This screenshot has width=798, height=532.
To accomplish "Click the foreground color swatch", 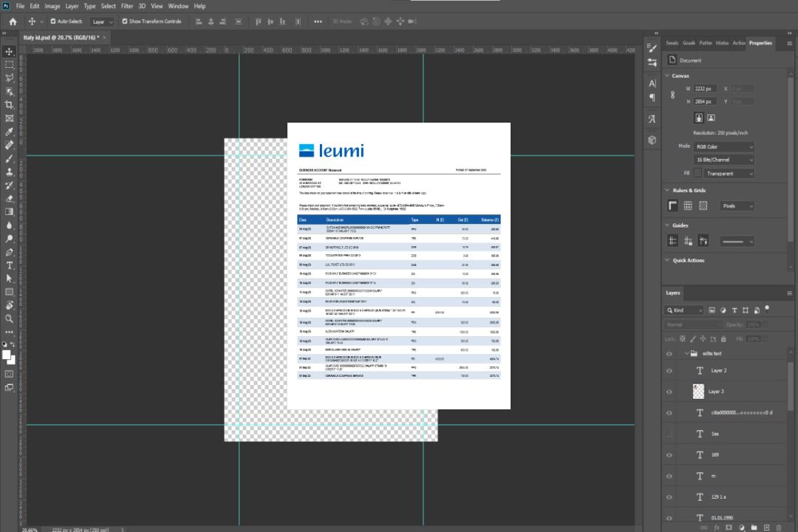I will pyautogui.click(x=7, y=355).
